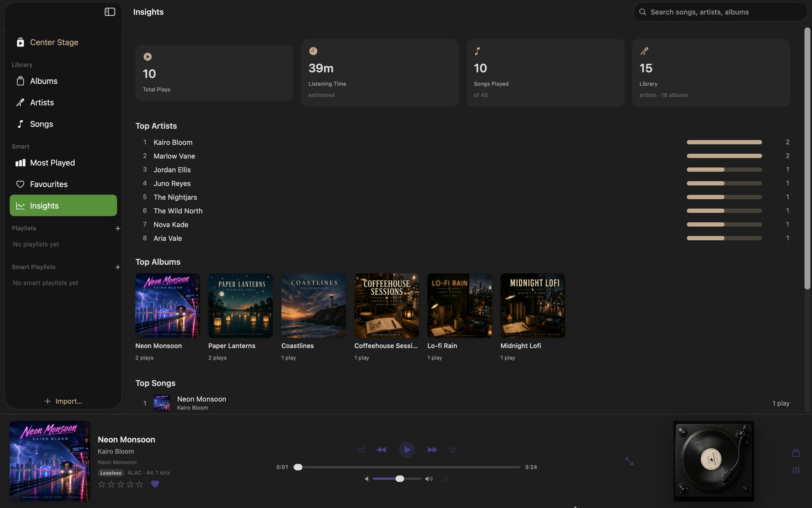Viewport: 812px width, 508px height.
Task: Click the Library microphone icon
Action: click(644, 51)
